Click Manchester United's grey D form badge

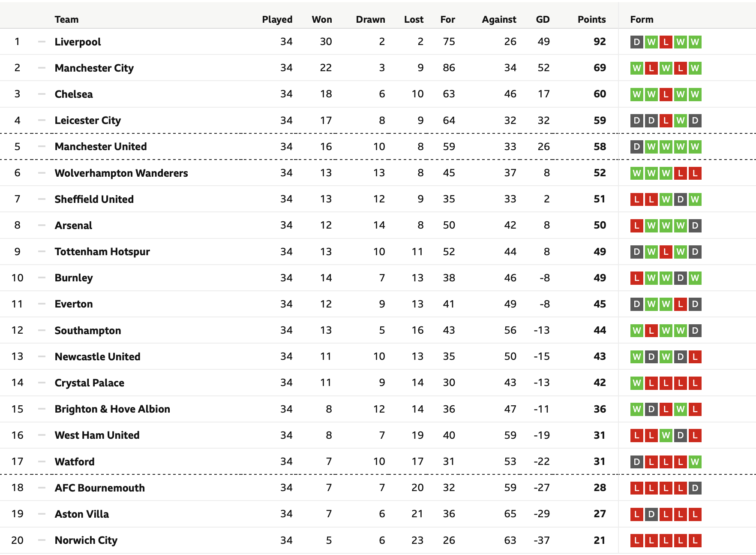click(637, 147)
